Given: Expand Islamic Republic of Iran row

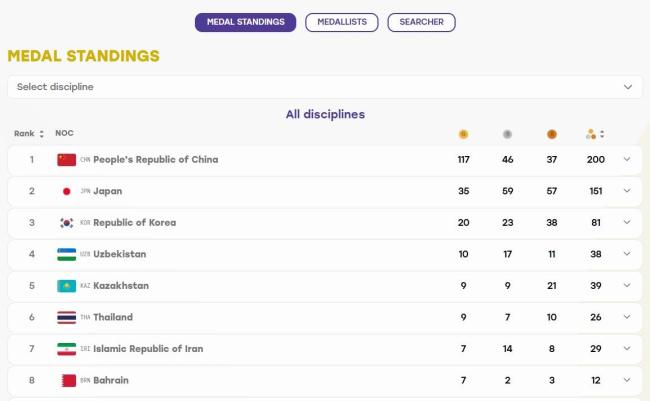Looking at the screenshot, I should (627, 348).
